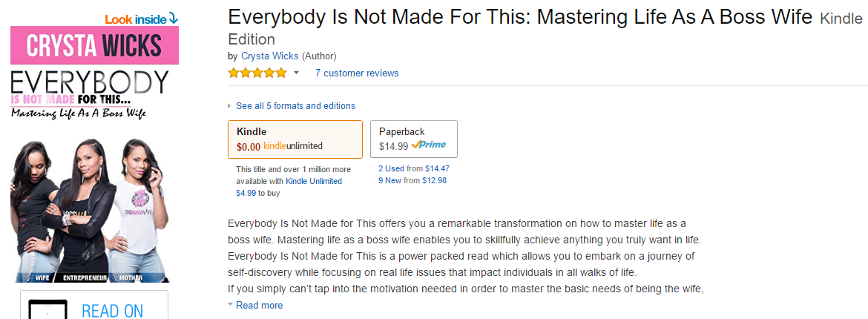The image size is (868, 319).
Task: Click the Look inside arrow badge
Action: tap(141, 19)
